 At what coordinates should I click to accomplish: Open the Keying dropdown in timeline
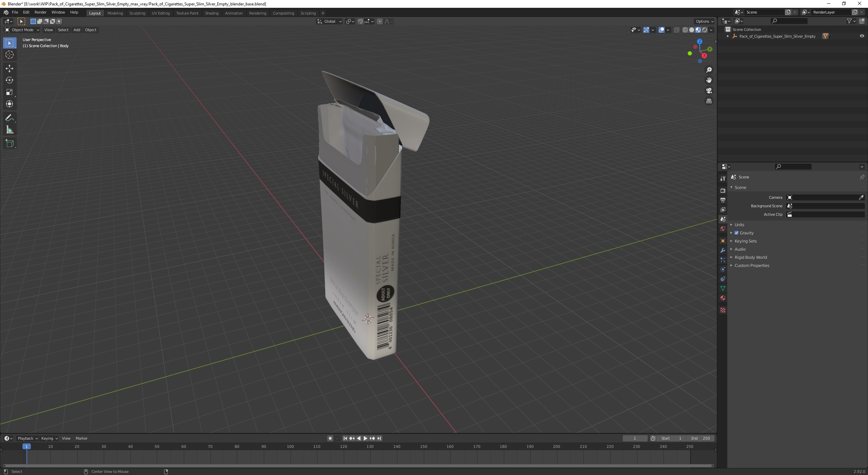coord(49,438)
